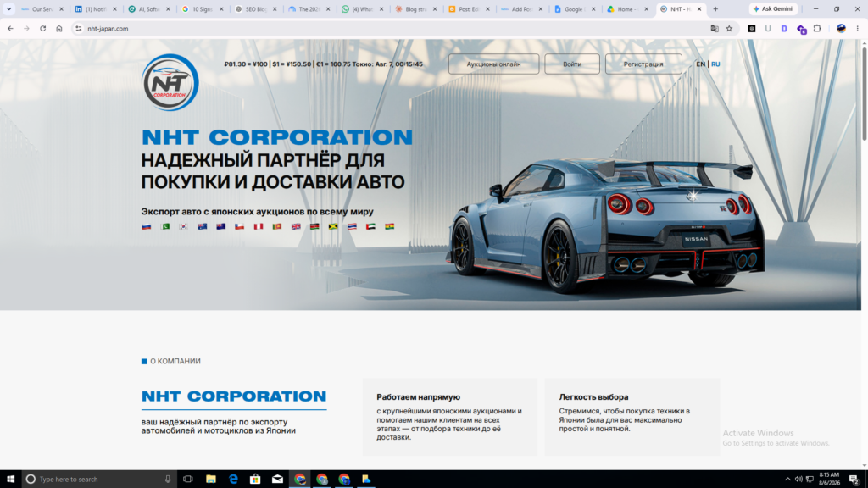Switch to the LinkedIn Notifications tab
The width and height of the screenshot is (868, 488).
(96, 8)
